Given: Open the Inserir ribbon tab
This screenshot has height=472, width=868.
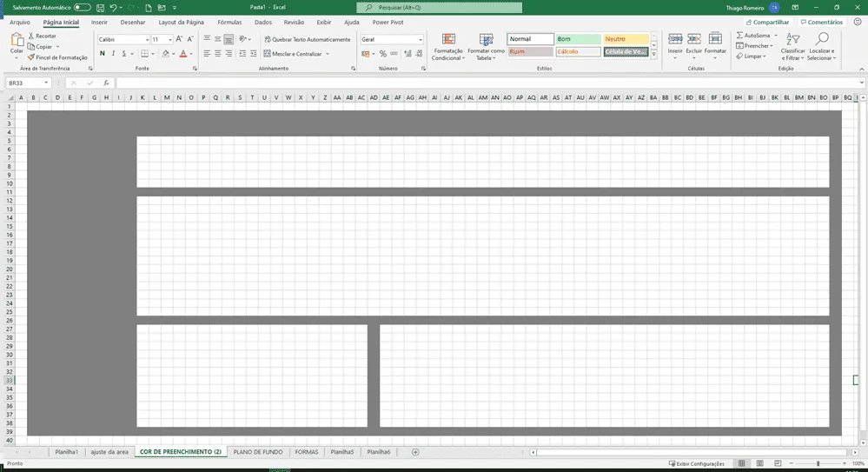Looking at the screenshot, I should [x=99, y=22].
